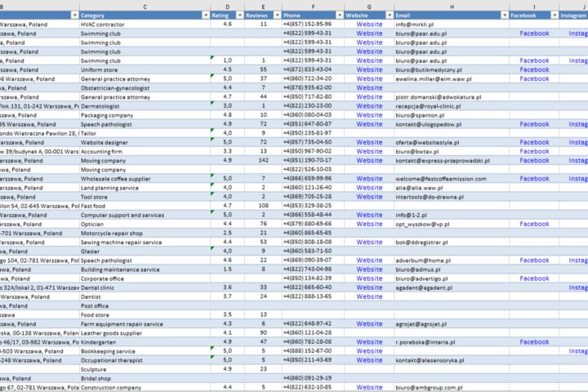Open Facebook link for kontakt@ulogopedow.pl row
Viewport: 588px width, 392px height.
pos(534,124)
